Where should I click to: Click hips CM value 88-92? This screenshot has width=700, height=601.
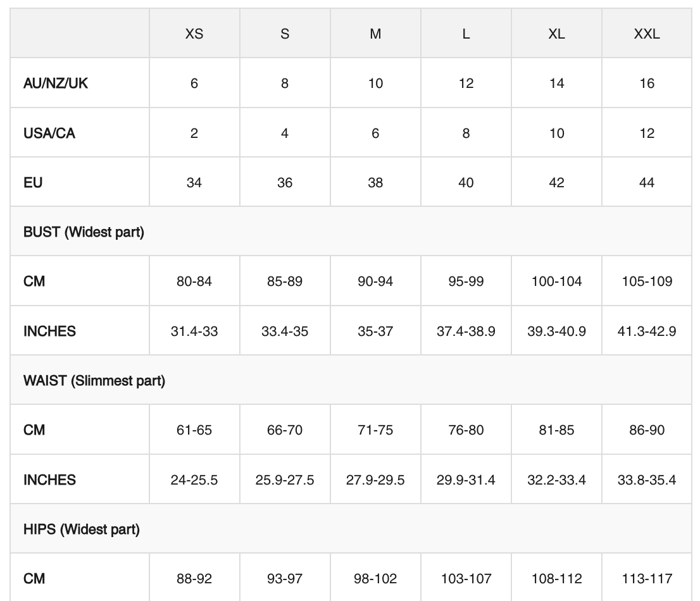coord(194,578)
